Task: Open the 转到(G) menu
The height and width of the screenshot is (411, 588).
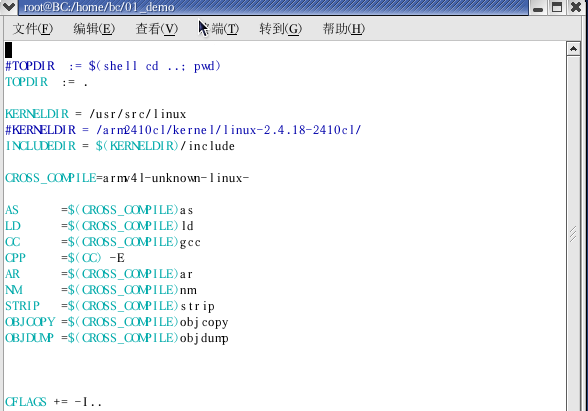Action: [x=280, y=29]
